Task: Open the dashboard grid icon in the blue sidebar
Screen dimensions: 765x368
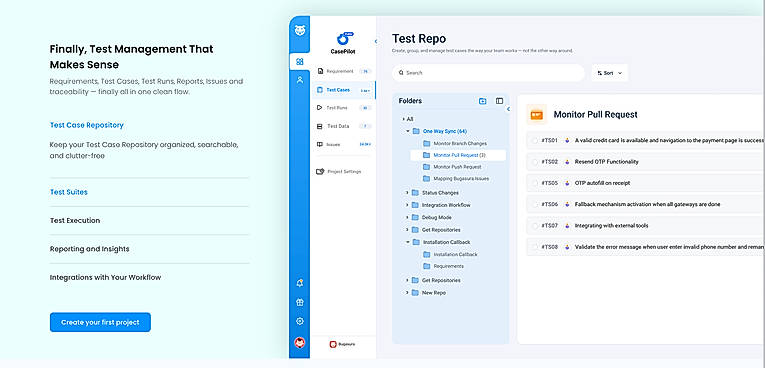Action: point(300,61)
